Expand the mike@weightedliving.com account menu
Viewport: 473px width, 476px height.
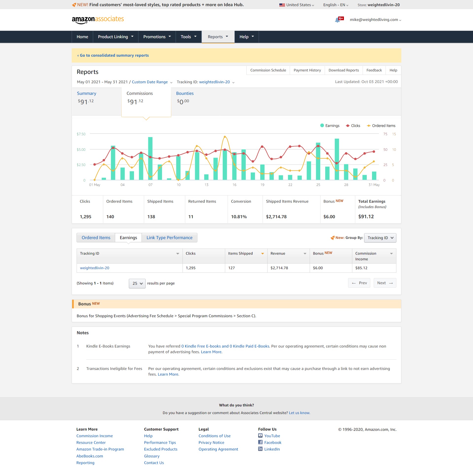(375, 20)
